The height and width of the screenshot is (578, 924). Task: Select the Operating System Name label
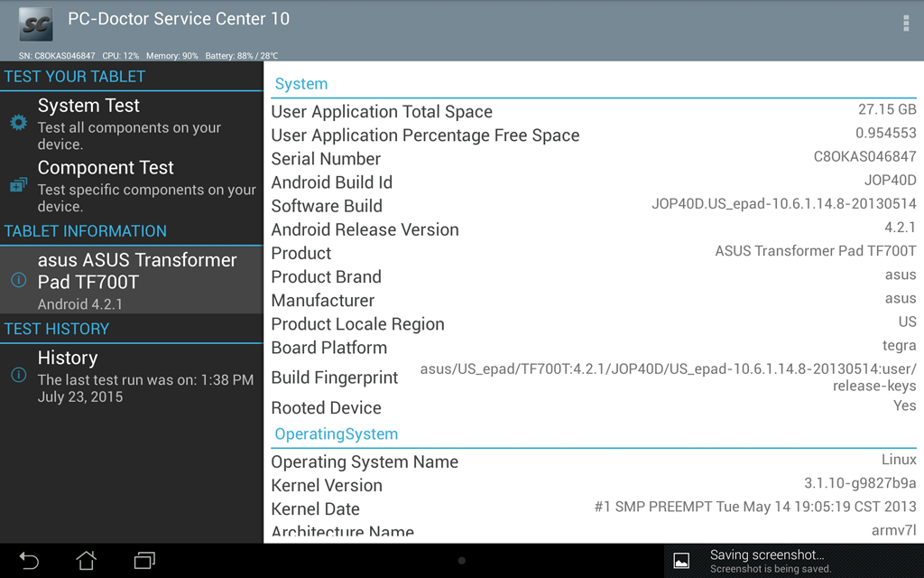pos(365,461)
